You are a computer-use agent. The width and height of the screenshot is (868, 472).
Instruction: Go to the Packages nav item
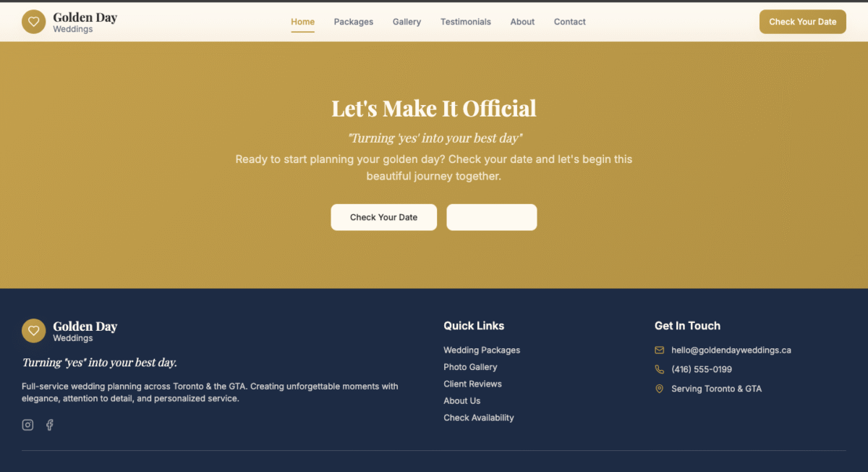tap(353, 22)
